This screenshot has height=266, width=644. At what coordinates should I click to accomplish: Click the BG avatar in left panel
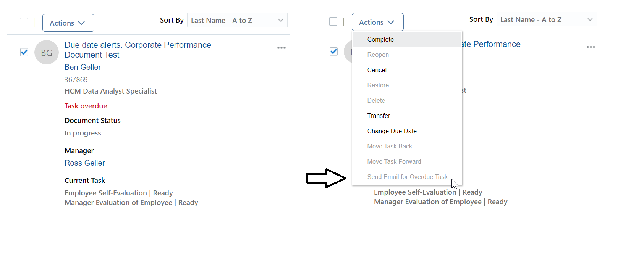(47, 52)
